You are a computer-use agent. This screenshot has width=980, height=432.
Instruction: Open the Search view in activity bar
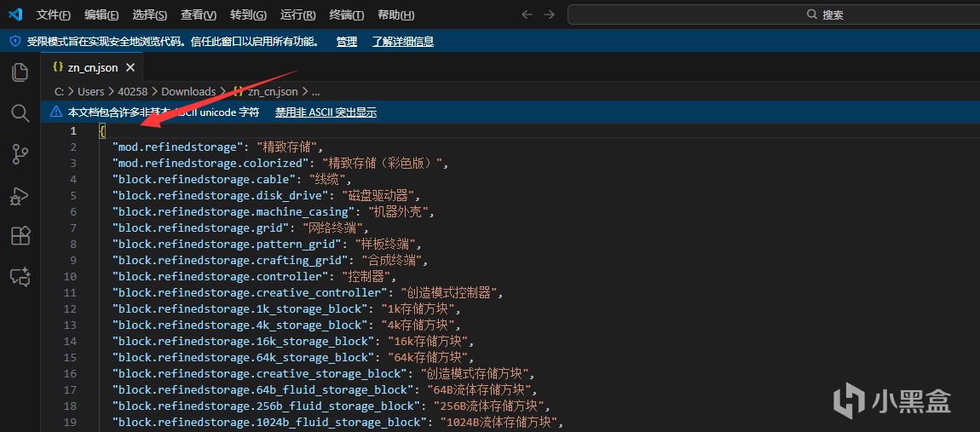pyautogui.click(x=20, y=113)
